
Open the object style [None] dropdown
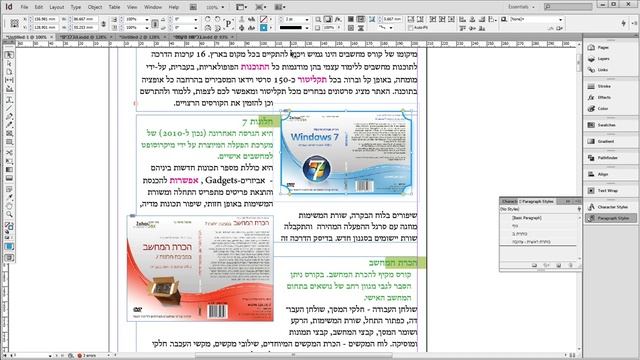coord(560,19)
